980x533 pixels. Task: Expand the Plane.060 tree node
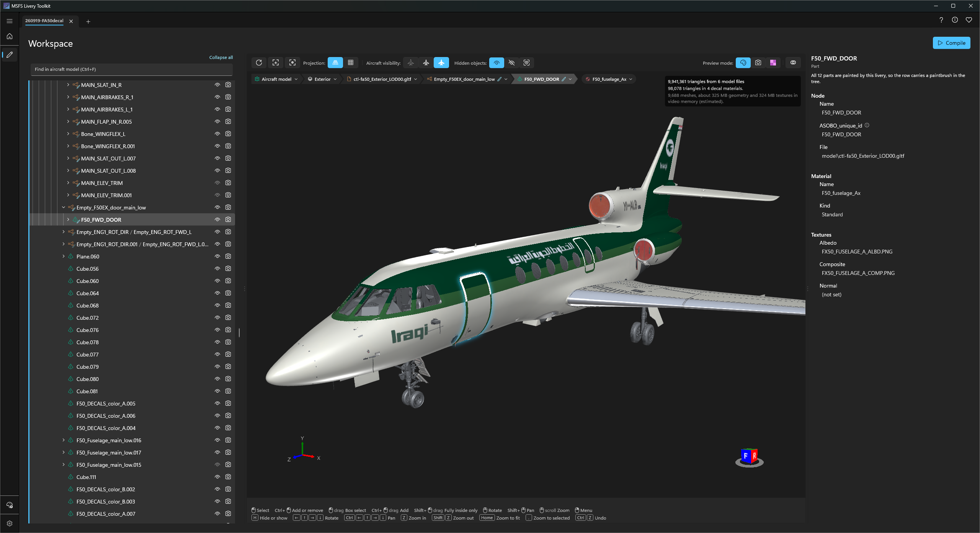pos(64,256)
